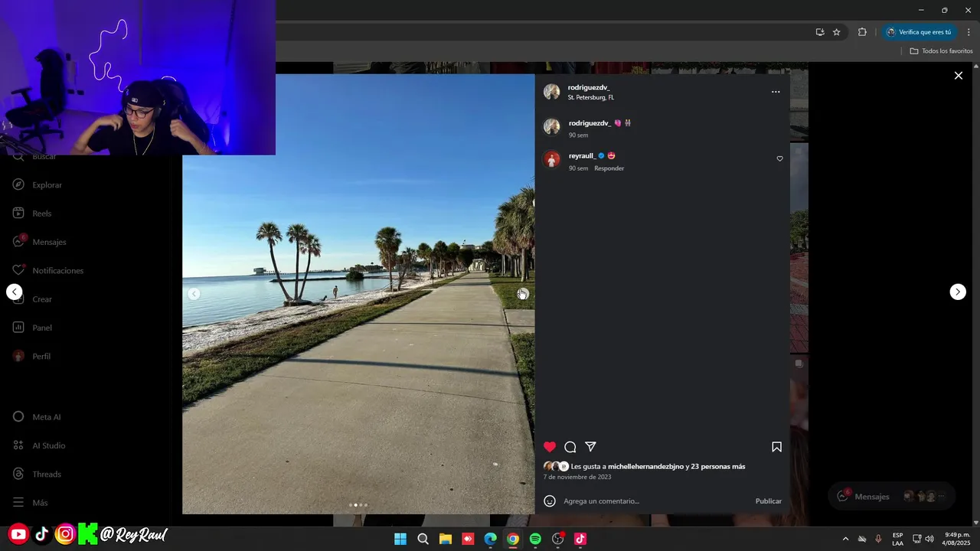The image size is (980, 551).
Task: Go to the previous post with the left arrow
Action: [15, 292]
